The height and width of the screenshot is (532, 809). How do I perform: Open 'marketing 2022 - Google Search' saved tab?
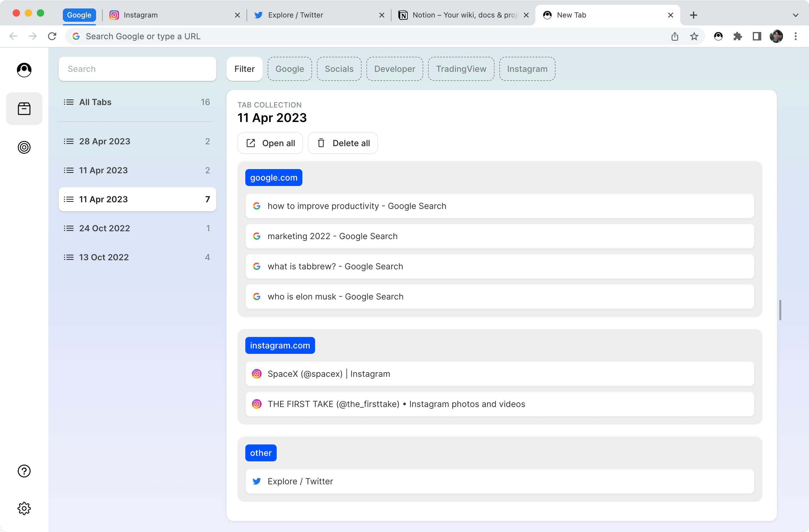(500, 236)
